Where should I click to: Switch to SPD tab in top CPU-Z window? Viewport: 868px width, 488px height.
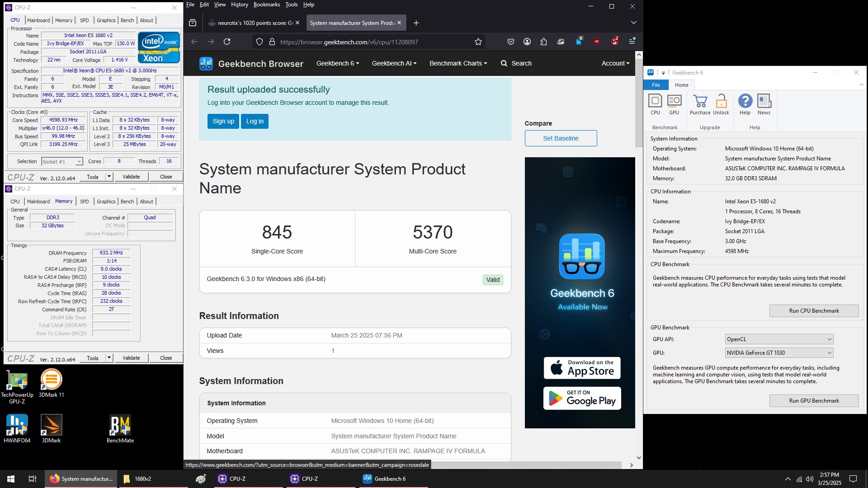click(x=85, y=20)
